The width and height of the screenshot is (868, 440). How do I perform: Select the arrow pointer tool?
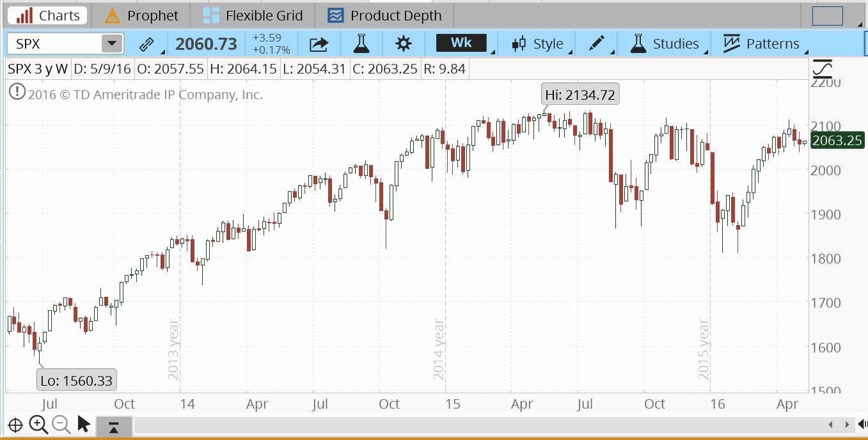(x=84, y=424)
